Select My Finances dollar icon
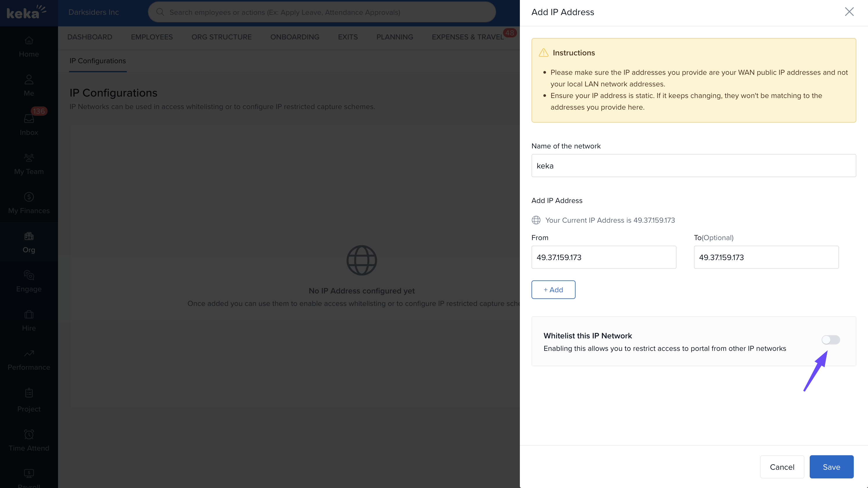The width and height of the screenshot is (868, 488). pos(29,197)
